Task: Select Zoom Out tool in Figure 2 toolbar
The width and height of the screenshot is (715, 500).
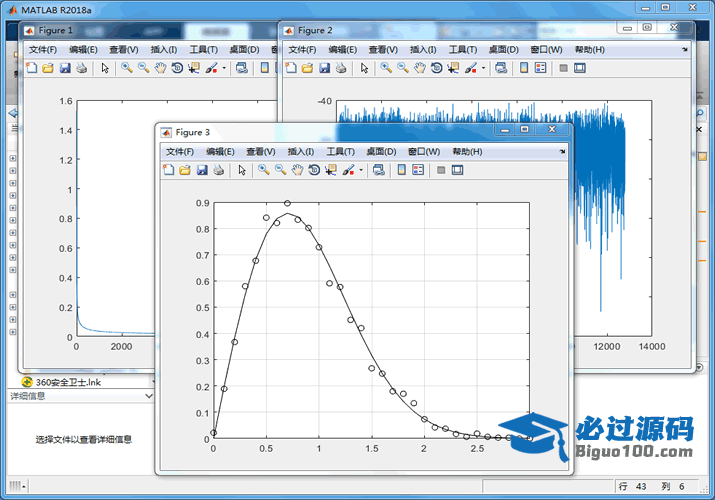Action: pyautogui.click(x=402, y=68)
